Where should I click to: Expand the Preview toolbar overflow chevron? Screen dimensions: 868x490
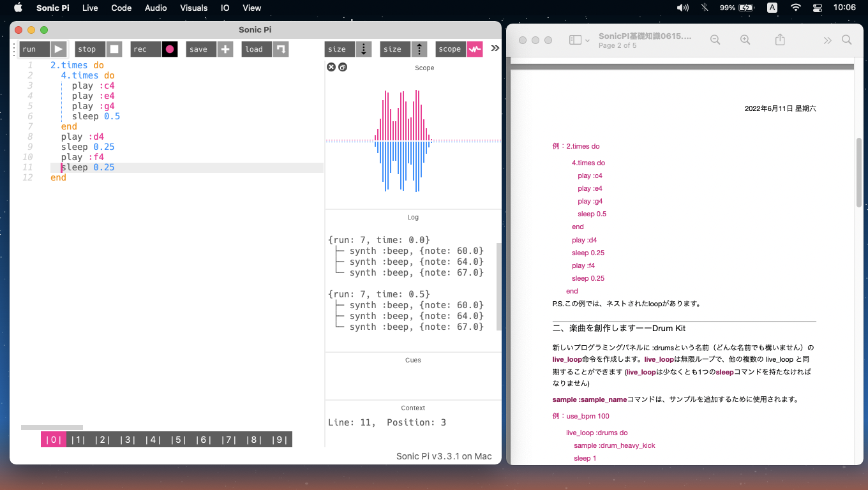[827, 40]
